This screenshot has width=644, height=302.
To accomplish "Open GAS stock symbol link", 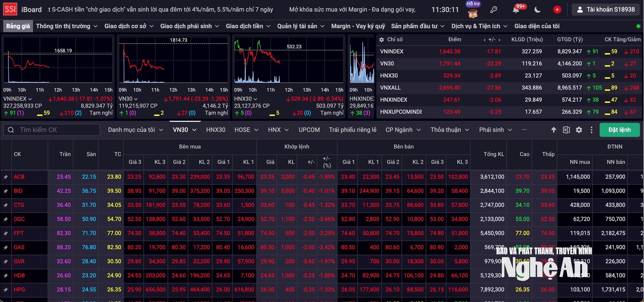I will tap(19, 247).
